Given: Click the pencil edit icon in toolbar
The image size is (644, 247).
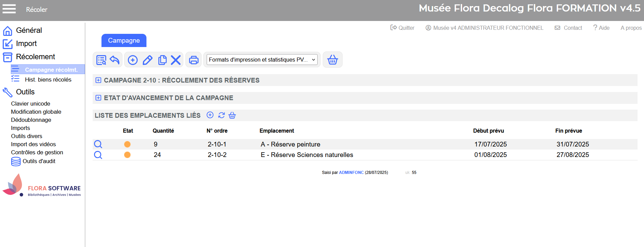Looking at the screenshot, I should click(147, 60).
